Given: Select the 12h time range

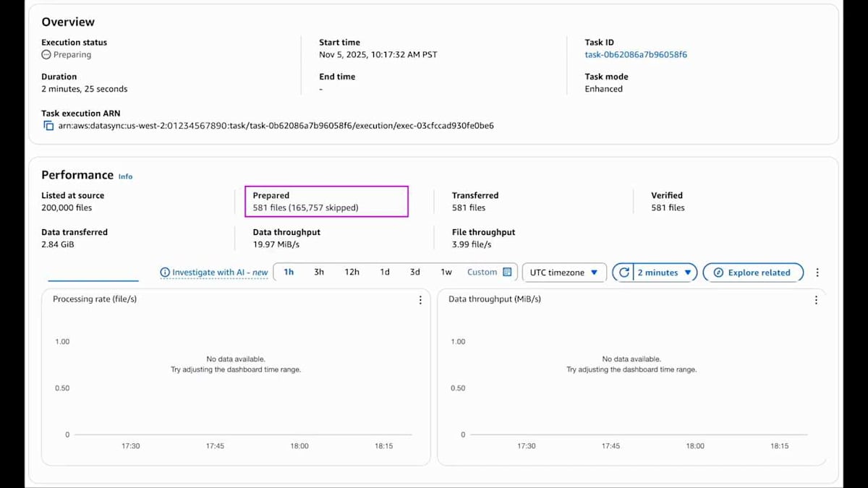Looking at the screenshot, I should pos(352,273).
